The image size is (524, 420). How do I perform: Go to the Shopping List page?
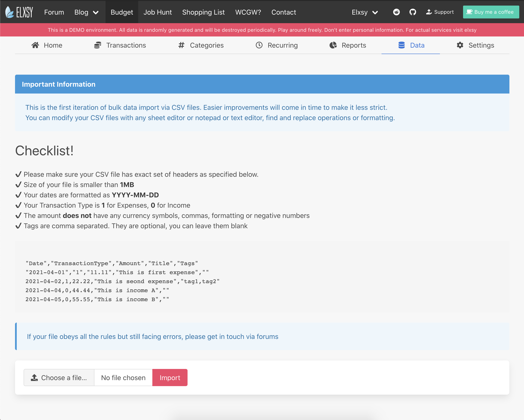203,12
